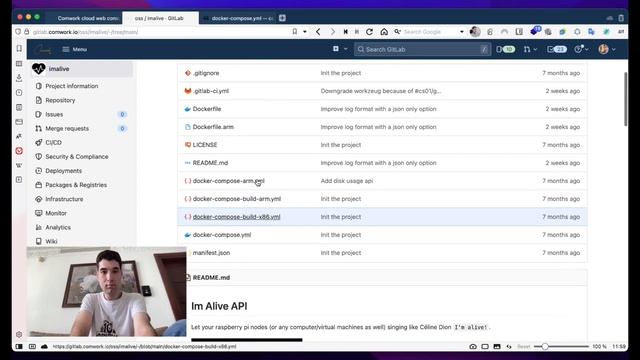Open the Dockerfile file
640x360 pixels.
[207, 109]
